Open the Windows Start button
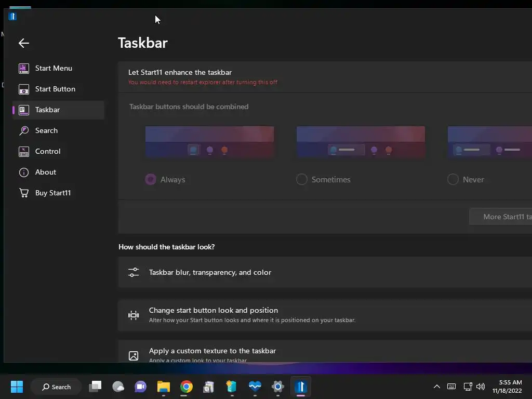Screen dimensions: 532x399 pos(17,387)
